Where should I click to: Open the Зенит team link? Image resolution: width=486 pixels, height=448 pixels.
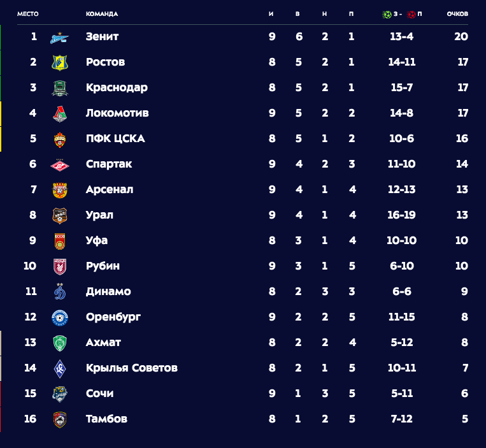point(102,36)
